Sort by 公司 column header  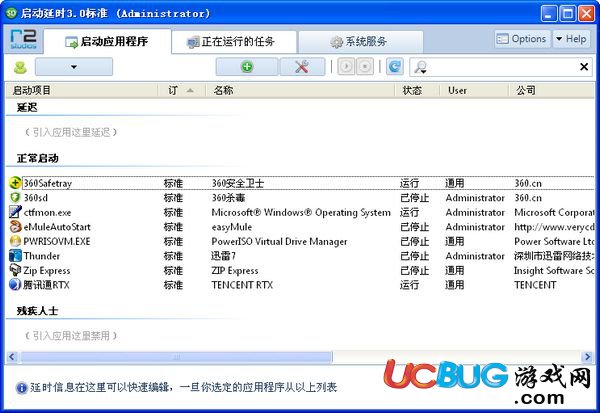551,90
